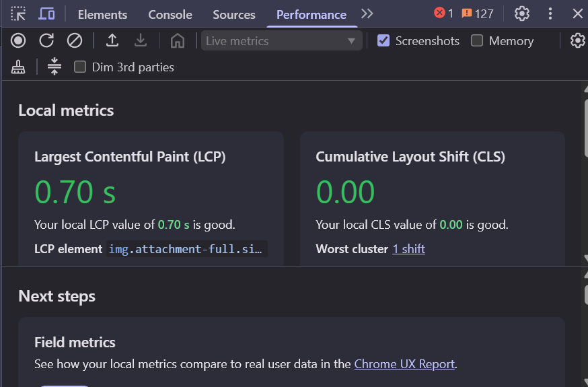
Task: Click the load profile upload icon
Action: point(112,40)
